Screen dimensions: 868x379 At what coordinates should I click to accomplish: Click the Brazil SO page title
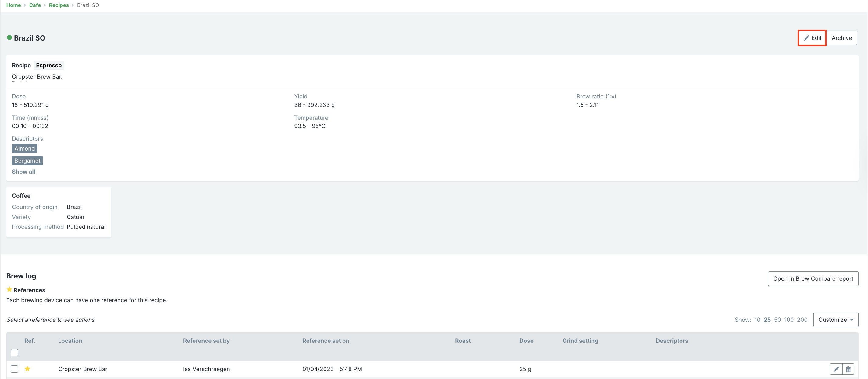29,38
